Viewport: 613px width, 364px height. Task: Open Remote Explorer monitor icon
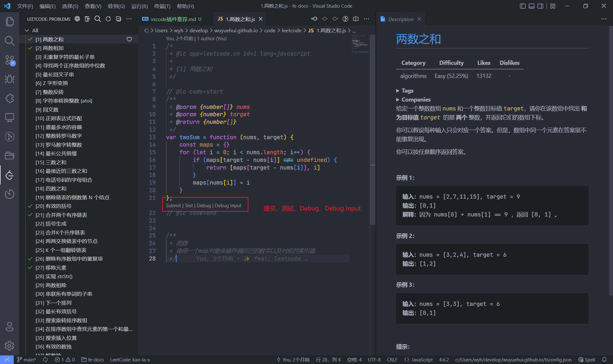pyautogui.click(x=10, y=117)
